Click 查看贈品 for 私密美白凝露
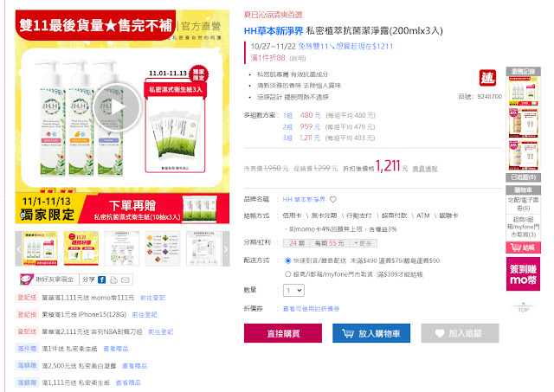Viewport: 554px width, 392px height. [x=135, y=366]
